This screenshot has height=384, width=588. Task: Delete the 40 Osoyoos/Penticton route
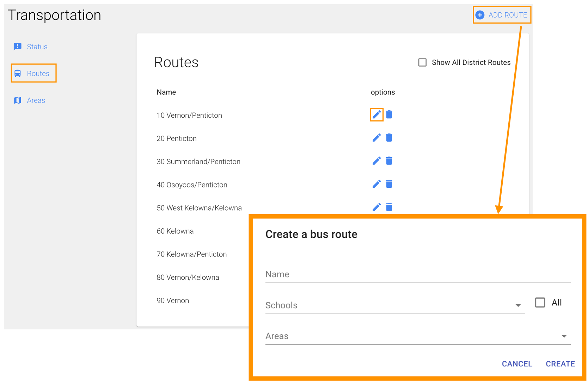coord(389,184)
